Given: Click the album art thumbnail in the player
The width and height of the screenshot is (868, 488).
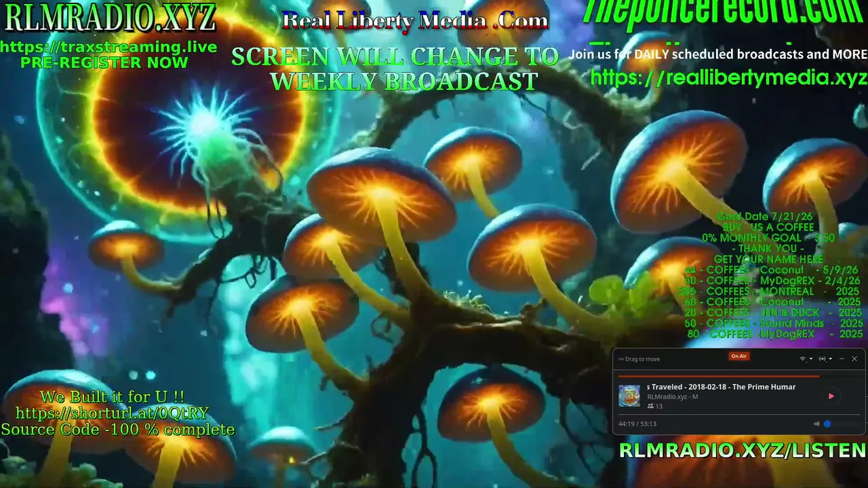Looking at the screenshot, I should click(629, 396).
